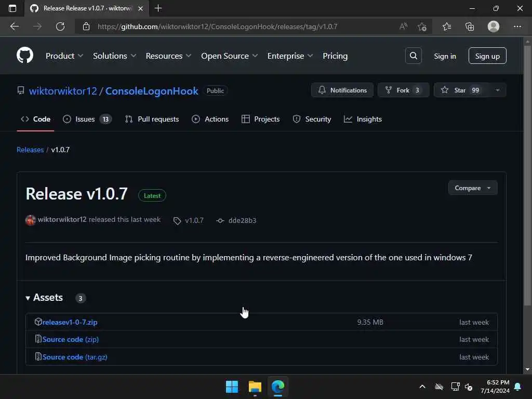Screen dimensions: 532x399
Task: Click the tag icon next to v1.0.7
Action: point(177,221)
